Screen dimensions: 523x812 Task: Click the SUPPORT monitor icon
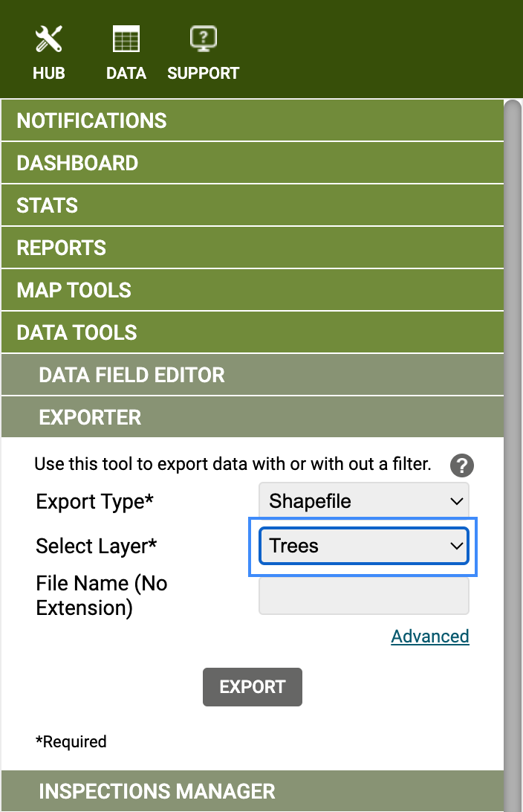[x=202, y=37]
